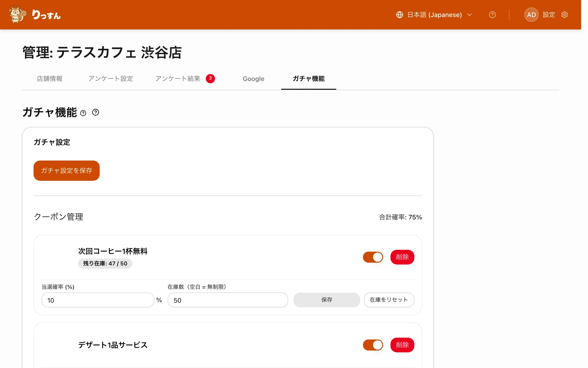Click the red 3 notification badge
Viewport: 588px width, 368px height.
pos(210,78)
